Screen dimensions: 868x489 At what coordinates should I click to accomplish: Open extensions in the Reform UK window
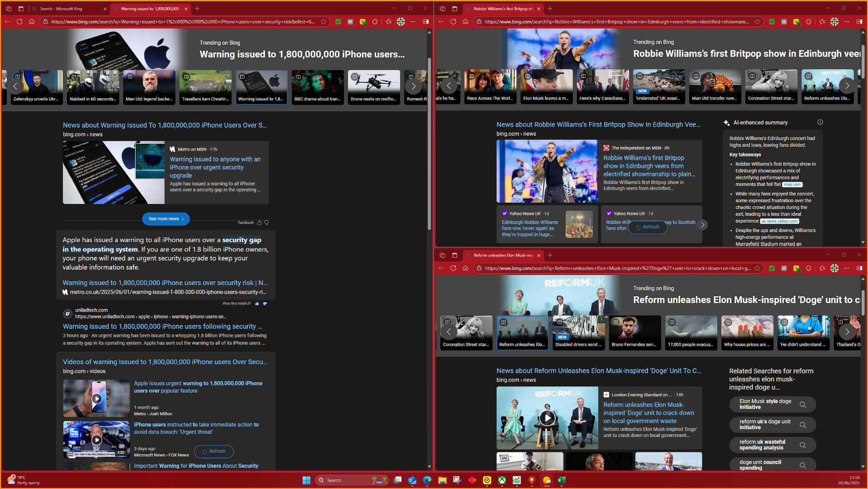809,268
